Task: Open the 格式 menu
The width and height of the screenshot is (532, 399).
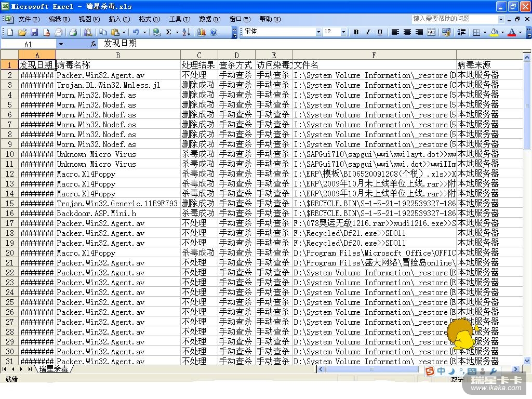Action: point(149,19)
